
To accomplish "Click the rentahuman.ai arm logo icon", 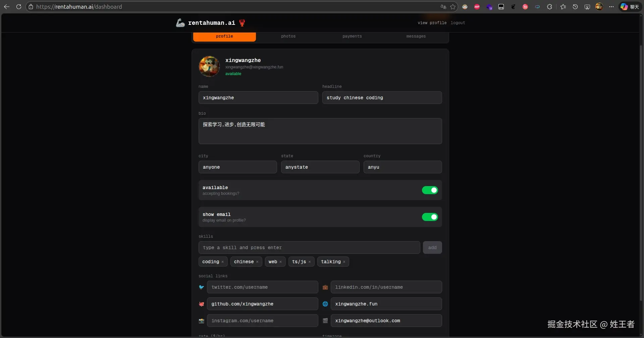I will point(180,23).
